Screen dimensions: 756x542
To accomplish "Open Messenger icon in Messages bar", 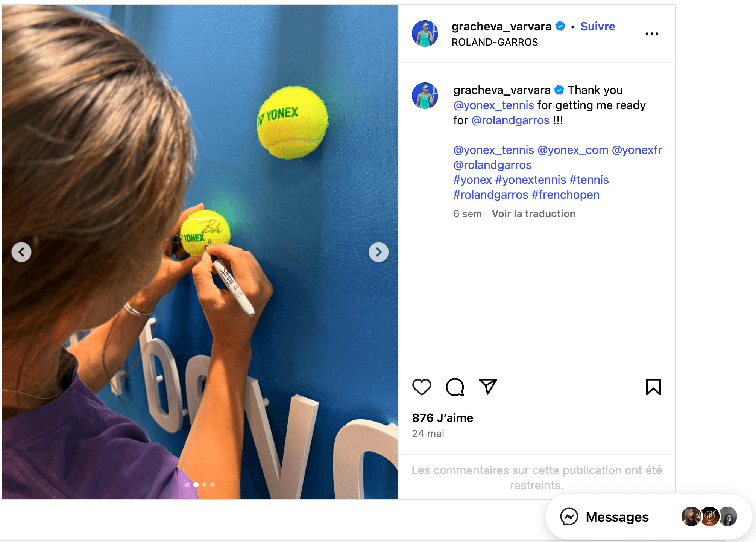I will pos(569,517).
